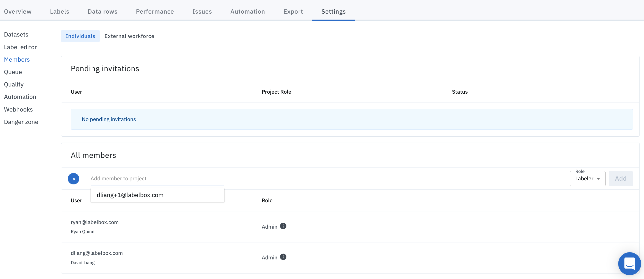Click info icon next to David Liang's Admin role
Screen dimensions: 644x279
click(283, 257)
